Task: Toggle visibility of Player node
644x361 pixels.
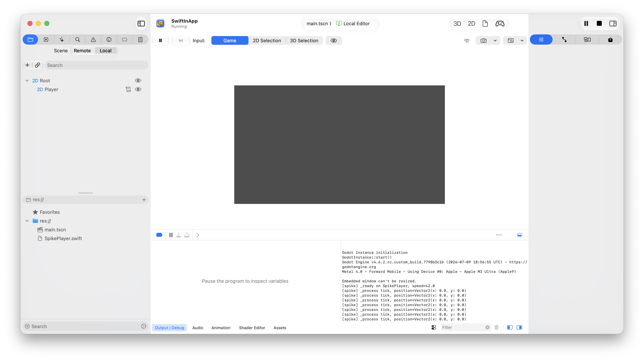Action: (x=138, y=89)
